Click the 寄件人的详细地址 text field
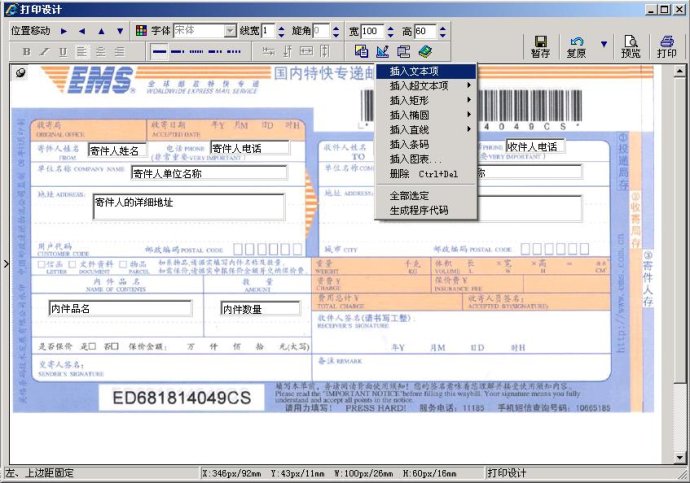Viewport: 690px width, 483px height. 189,205
